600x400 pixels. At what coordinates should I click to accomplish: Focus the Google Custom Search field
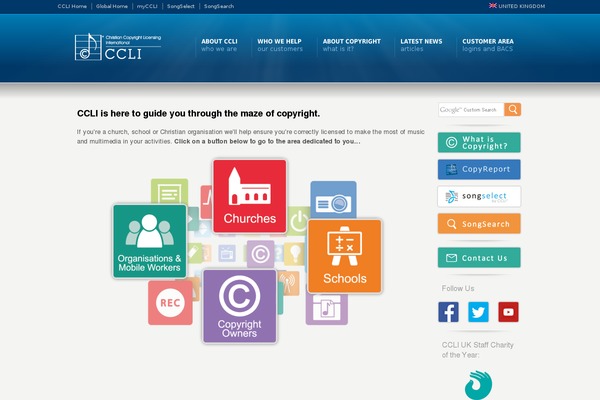471,109
